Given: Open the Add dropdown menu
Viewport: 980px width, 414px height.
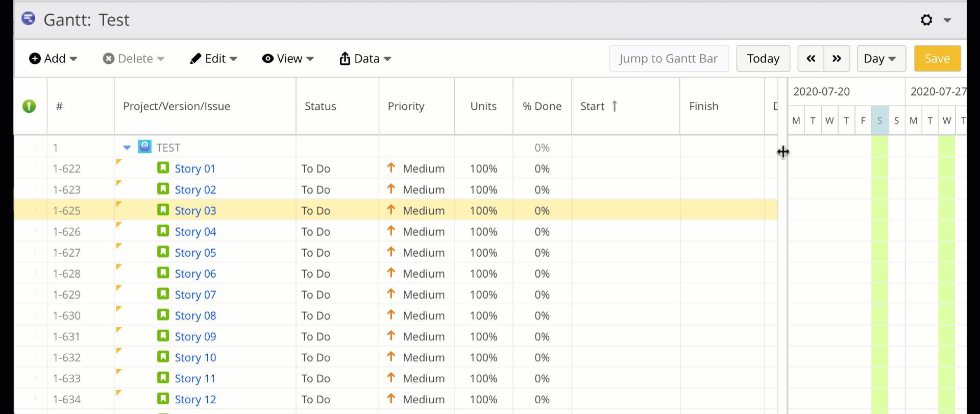Looking at the screenshot, I should point(53,59).
